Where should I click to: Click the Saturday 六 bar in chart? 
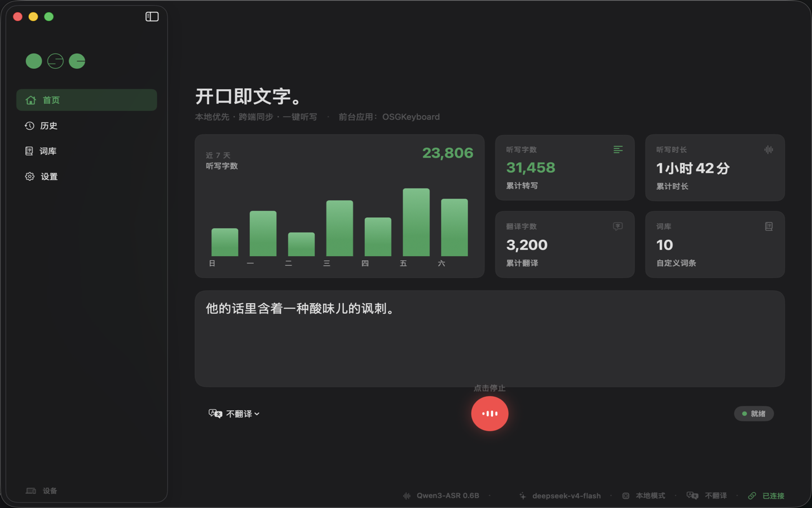tap(454, 227)
